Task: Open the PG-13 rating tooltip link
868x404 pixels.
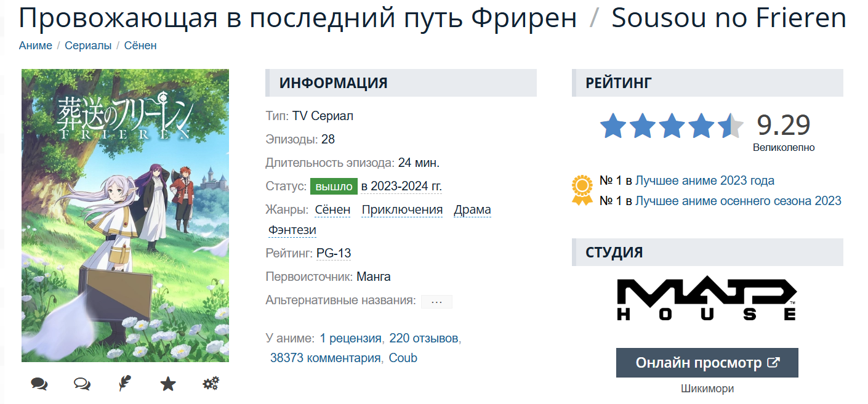Action: [334, 253]
